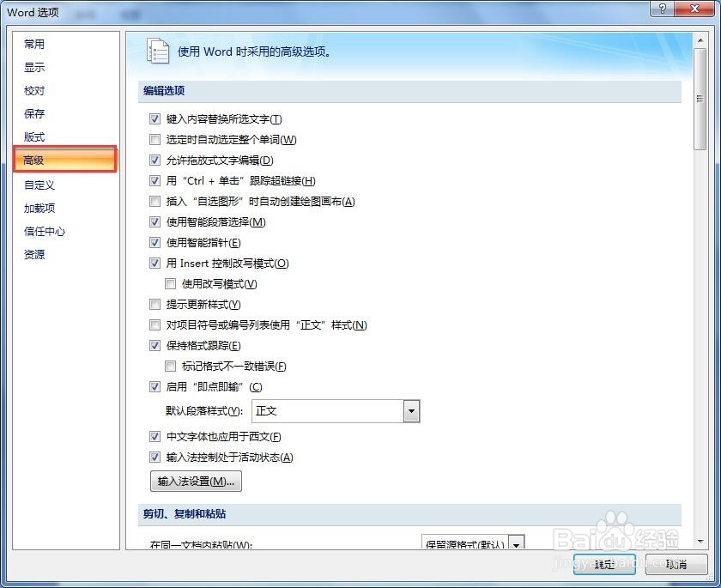Click the 剪切、复制和粘贴 section header
Viewport: 721px width, 588px height.
click(409, 514)
